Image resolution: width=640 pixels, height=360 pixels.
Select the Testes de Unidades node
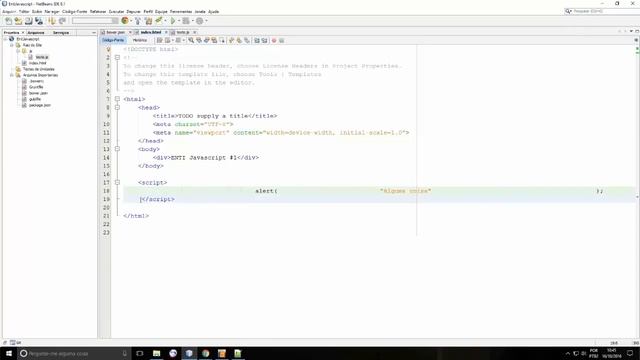[38, 69]
